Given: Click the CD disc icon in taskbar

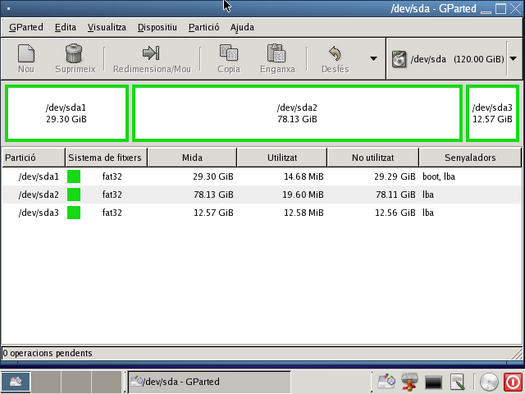Looking at the screenshot, I should pos(489,382).
